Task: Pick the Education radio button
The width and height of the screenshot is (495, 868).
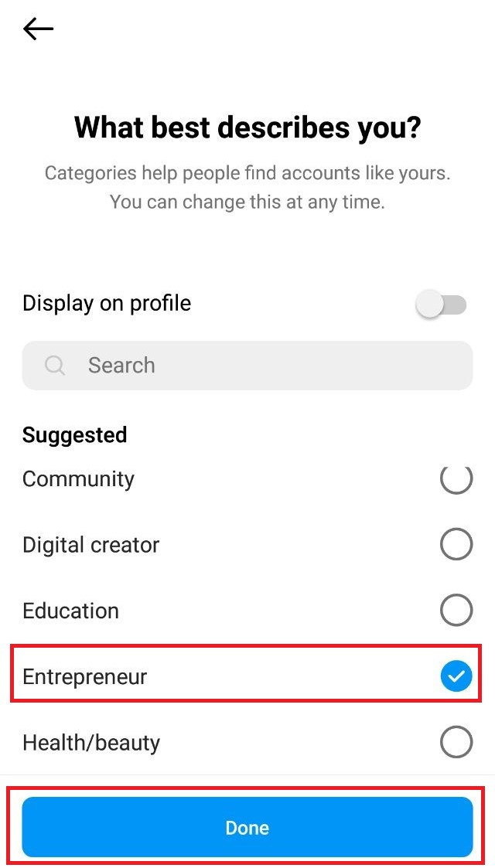Action: click(x=456, y=611)
